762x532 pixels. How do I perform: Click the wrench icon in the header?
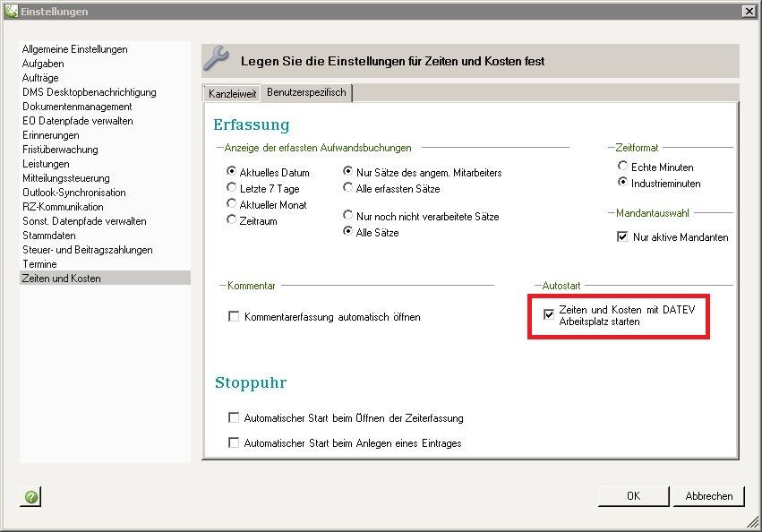pyautogui.click(x=218, y=60)
